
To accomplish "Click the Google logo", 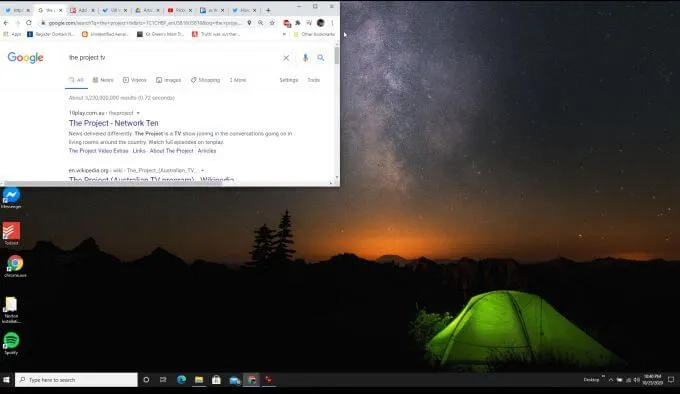I will pyautogui.click(x=26, y=58).
